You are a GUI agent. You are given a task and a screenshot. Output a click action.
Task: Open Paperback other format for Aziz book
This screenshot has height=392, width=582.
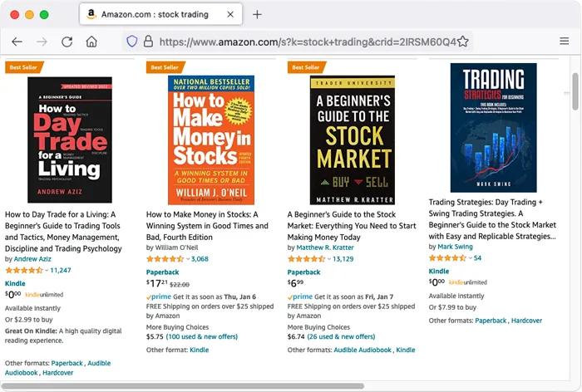click(x=67, y=363)
